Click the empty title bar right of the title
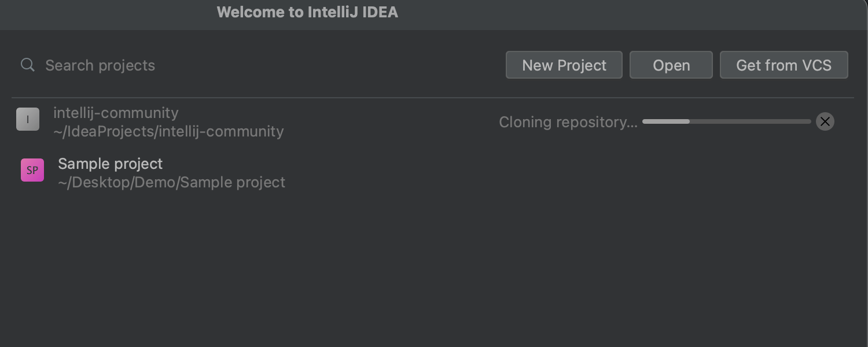 click(637, 13)
